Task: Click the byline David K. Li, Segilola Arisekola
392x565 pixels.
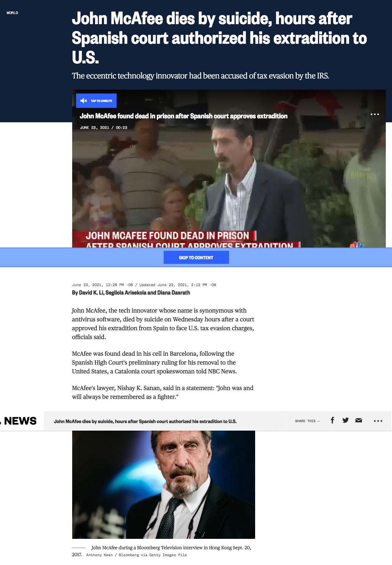Action: click(x=131, y=293)
